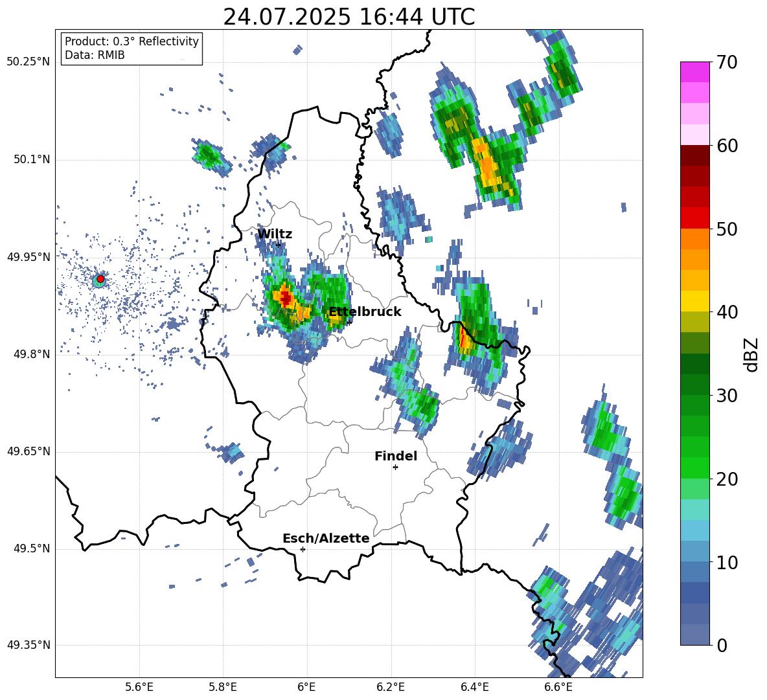Click the 20 tick on colorbar

pyautogui.click(x=726, y=479)
